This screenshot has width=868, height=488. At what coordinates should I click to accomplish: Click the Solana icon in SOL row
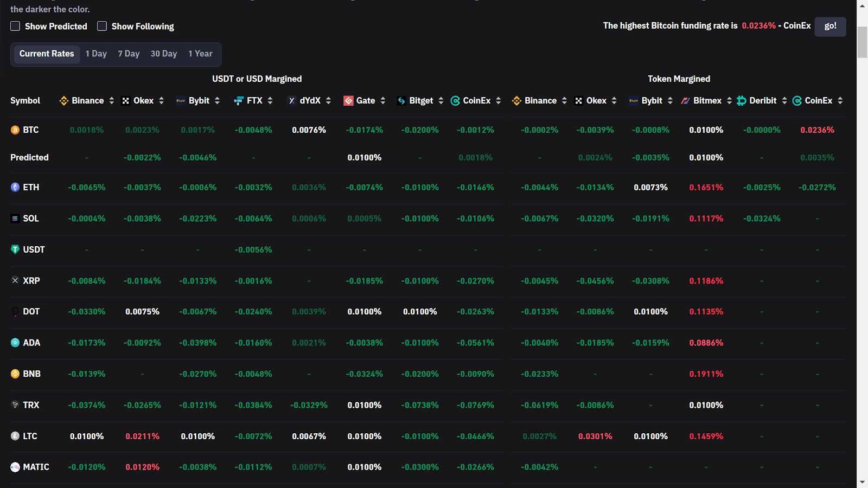click(15, 219)
